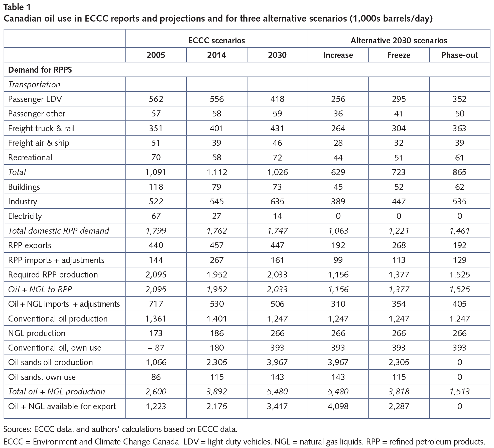494x448 pixels.
Task: Select the Freeze column header
Action: (x=399, y=55)
